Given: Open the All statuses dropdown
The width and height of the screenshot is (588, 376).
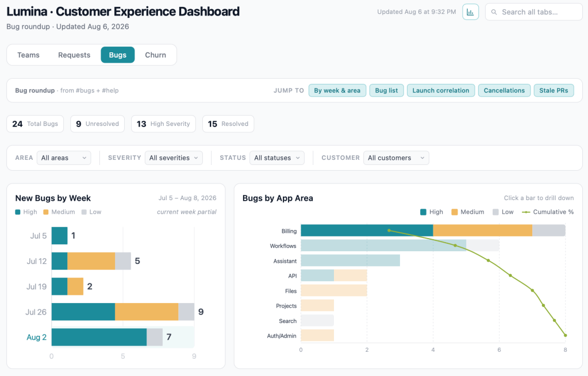Looking at the screenshot, I should (x=276, y=158).
